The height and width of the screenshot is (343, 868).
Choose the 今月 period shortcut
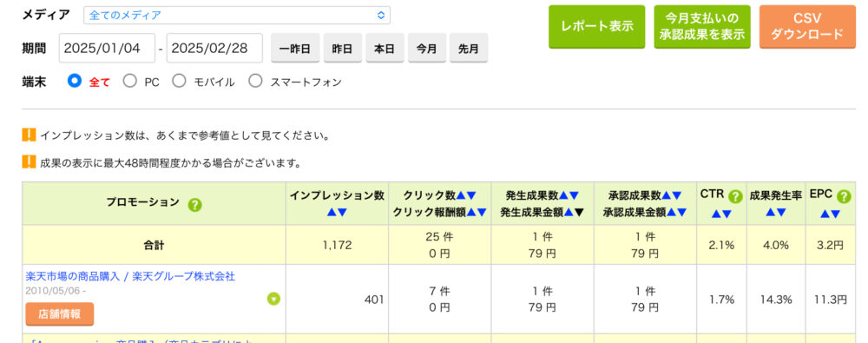click(x=426, y=49)
